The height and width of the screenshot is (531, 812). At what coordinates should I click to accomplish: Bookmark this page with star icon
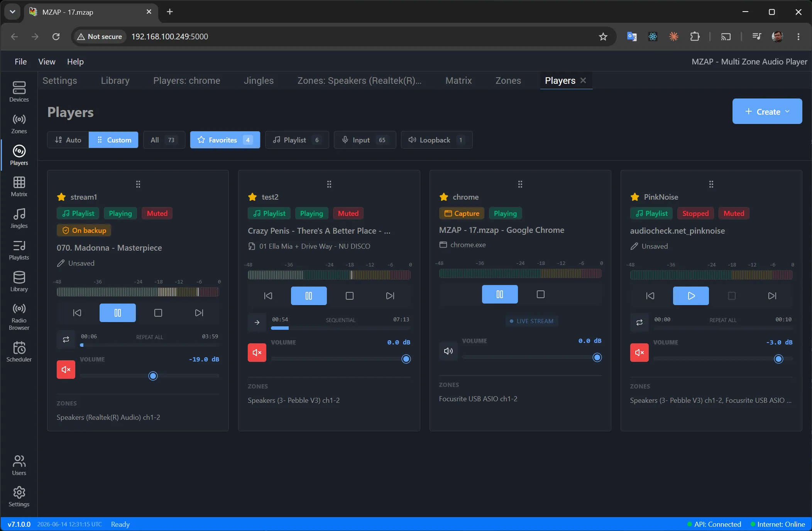[603, 37]
